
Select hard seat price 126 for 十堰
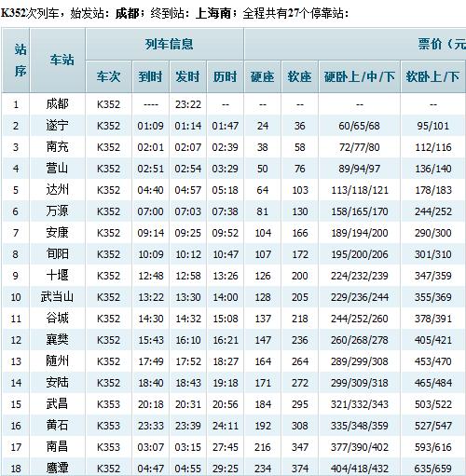263,276
